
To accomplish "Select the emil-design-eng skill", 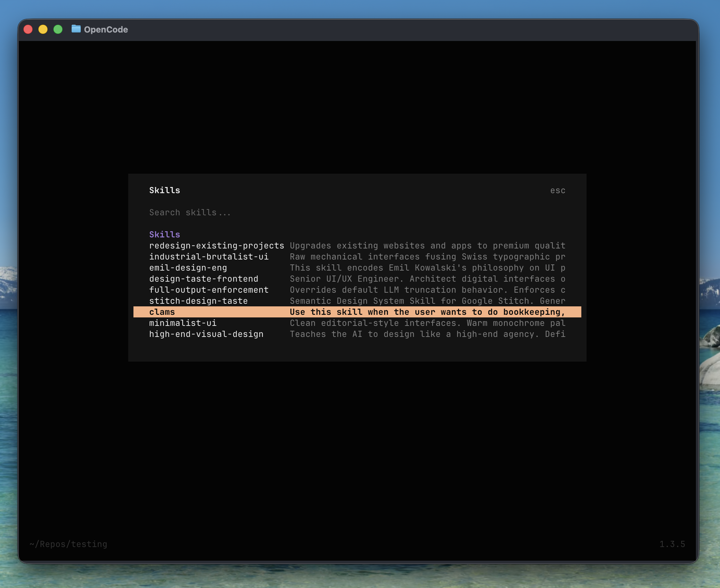I will (188, 268).
